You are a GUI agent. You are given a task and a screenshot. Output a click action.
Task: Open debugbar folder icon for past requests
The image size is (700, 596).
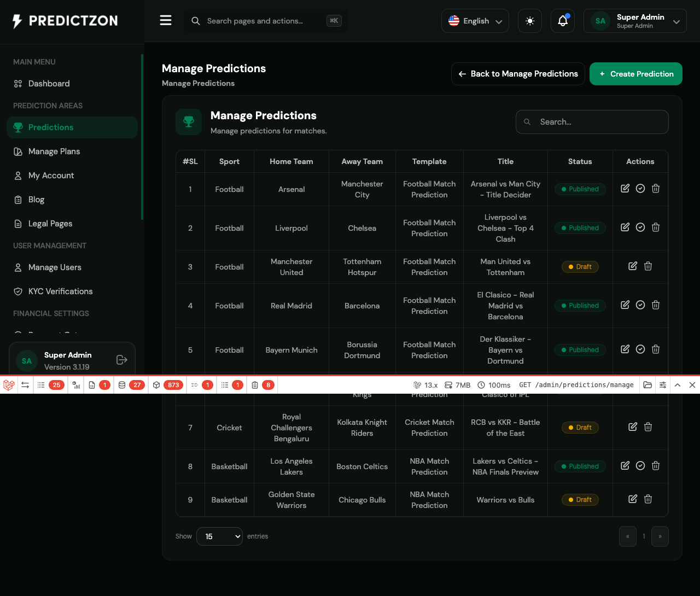pos(647,385)
